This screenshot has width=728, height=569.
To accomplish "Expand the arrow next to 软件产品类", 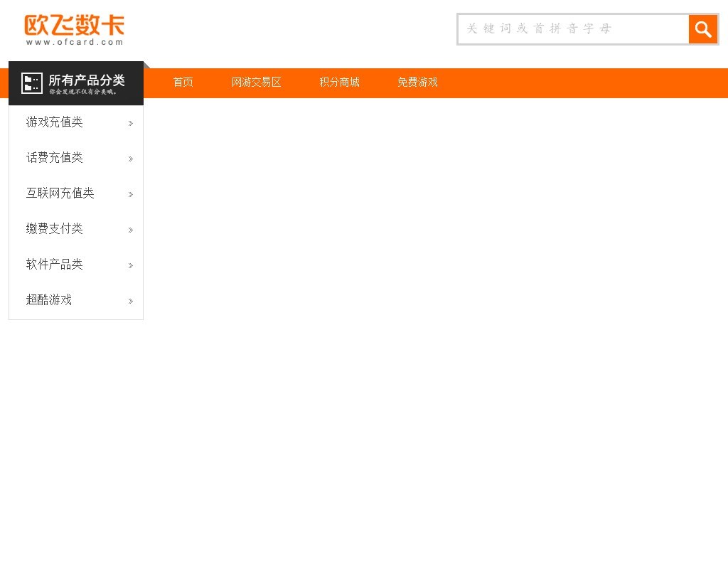I will tap(131, 266).
